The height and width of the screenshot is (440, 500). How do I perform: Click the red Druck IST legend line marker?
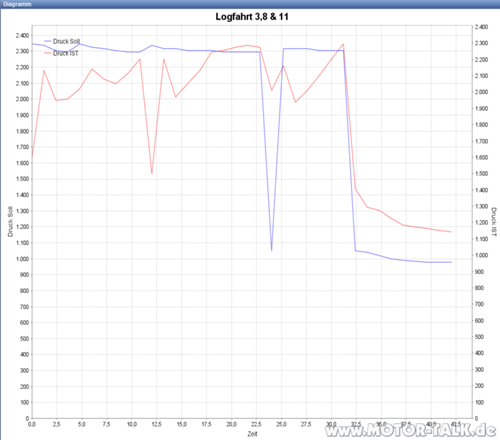pyautogui.click(x=48, y=53)
